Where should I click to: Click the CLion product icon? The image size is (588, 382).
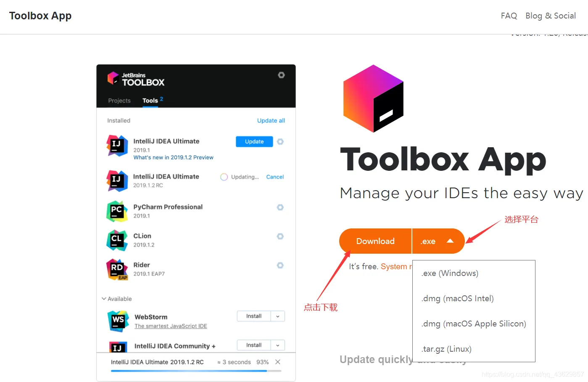(117, 240)
